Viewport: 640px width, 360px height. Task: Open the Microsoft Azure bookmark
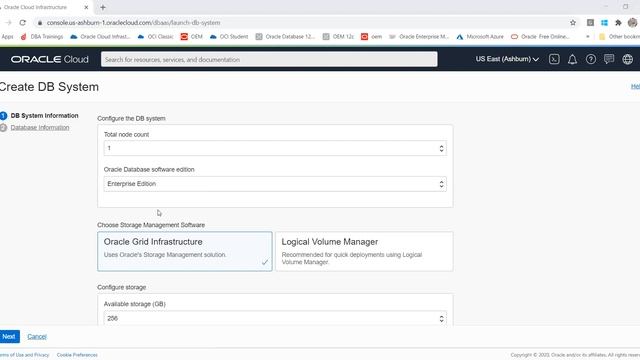480,37
